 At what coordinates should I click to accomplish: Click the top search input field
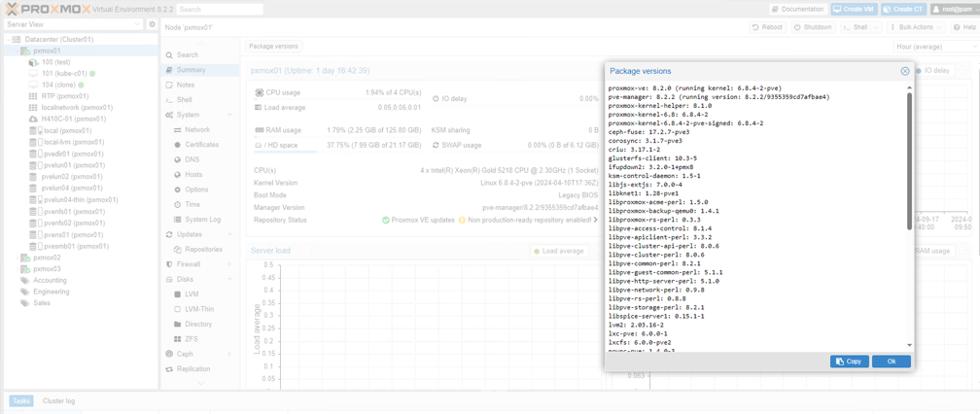tap(220, 10)
